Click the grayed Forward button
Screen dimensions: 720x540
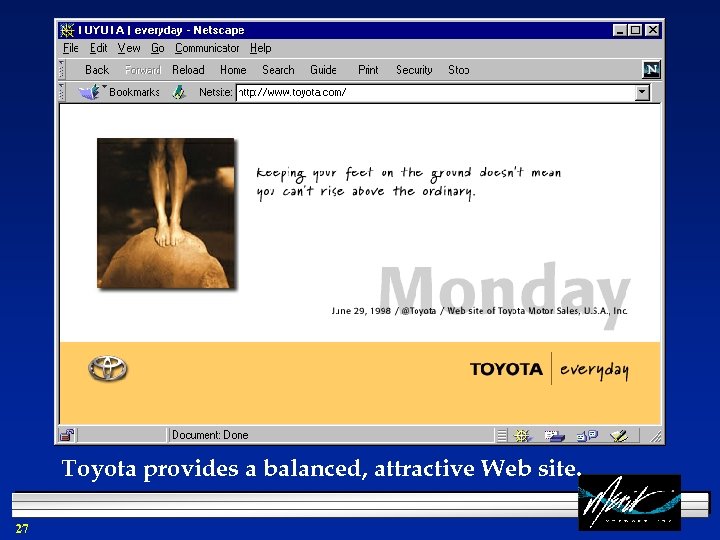(x=143, y=70)
